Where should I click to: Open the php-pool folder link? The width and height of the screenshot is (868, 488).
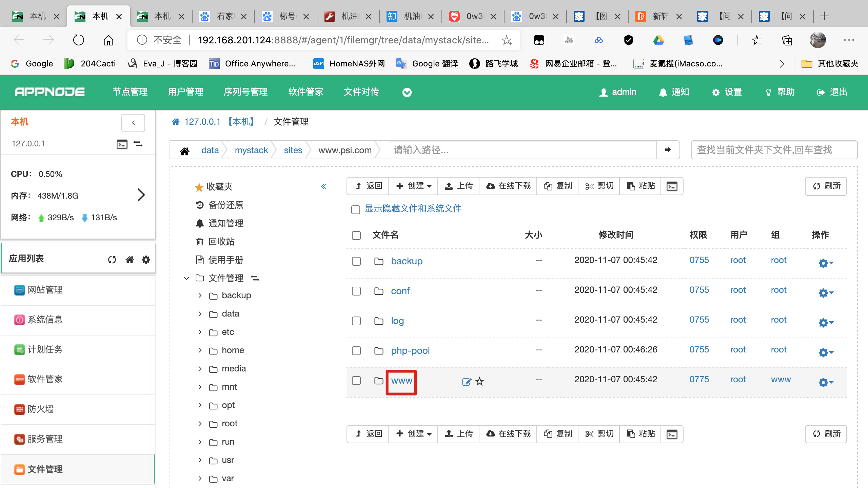coord(410,350)
